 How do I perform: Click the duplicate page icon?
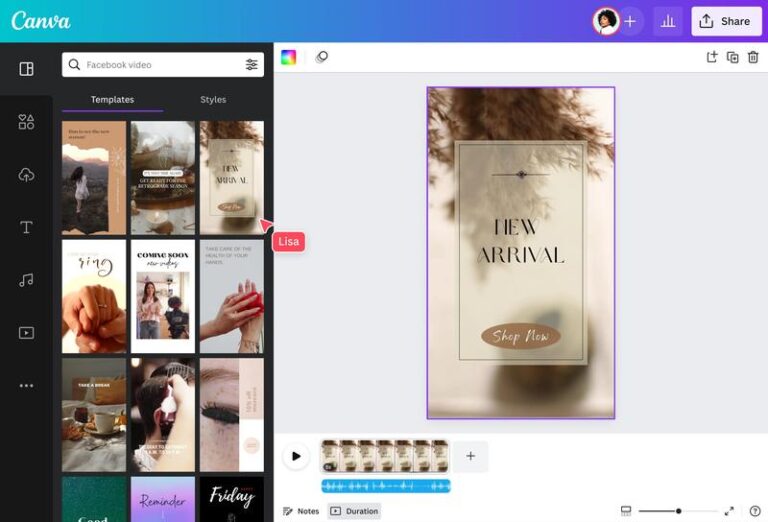tap(733, 57)
